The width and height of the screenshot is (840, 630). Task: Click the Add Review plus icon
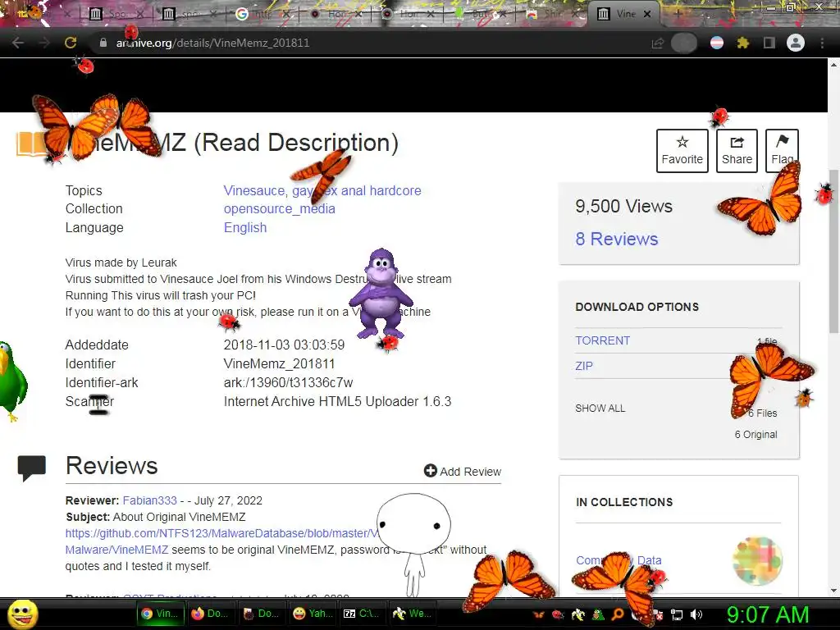coord(430,470)
